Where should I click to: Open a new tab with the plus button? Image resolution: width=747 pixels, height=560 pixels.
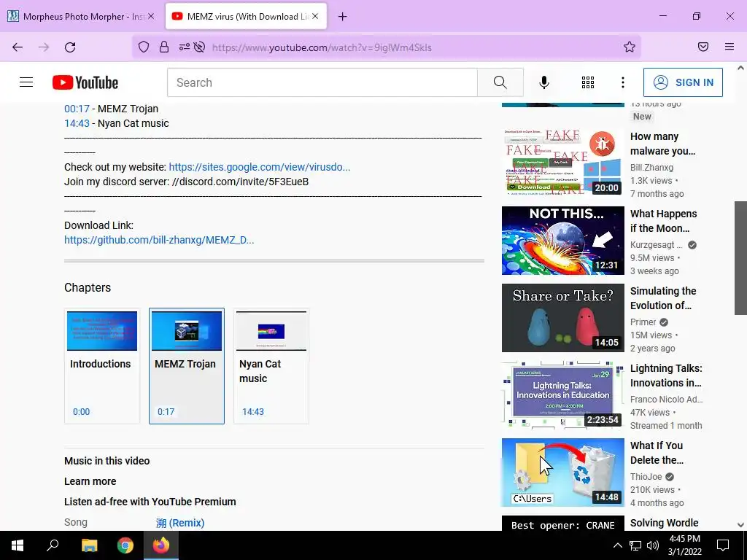click(343, 17)
